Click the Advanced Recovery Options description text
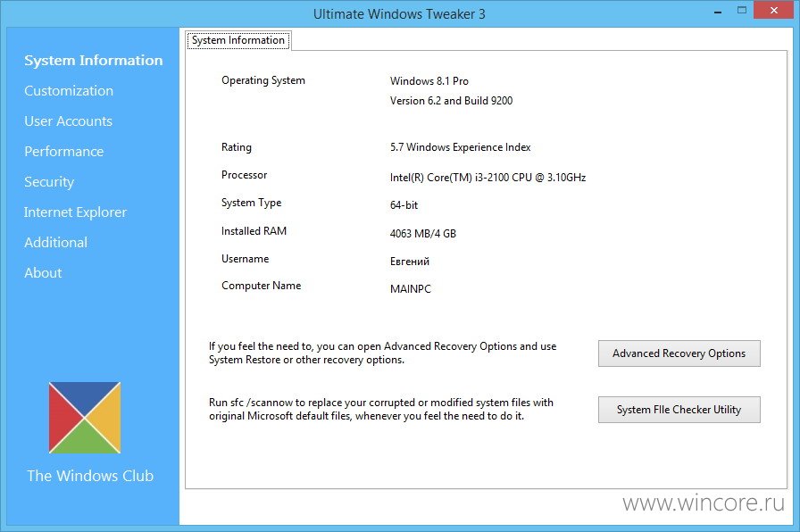The height and width of the screenshot is (532, 800). (383, 353)
